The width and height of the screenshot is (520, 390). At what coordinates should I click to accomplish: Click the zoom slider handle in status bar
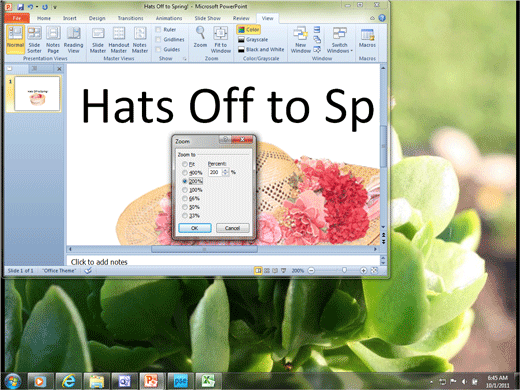click(x=344, y=270)
